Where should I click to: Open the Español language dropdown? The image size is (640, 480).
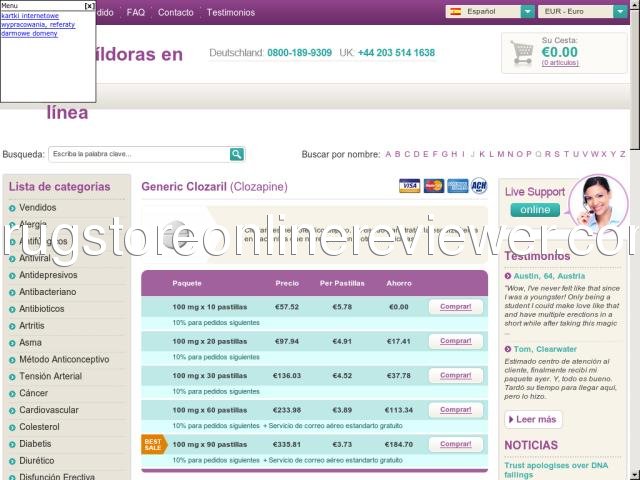coord(490,11)
